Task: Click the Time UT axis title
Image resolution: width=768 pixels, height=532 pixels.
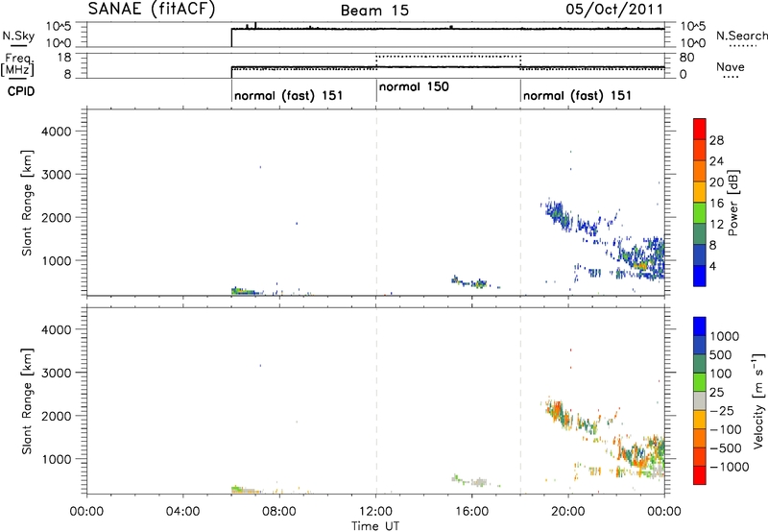Action: point(375,525)
